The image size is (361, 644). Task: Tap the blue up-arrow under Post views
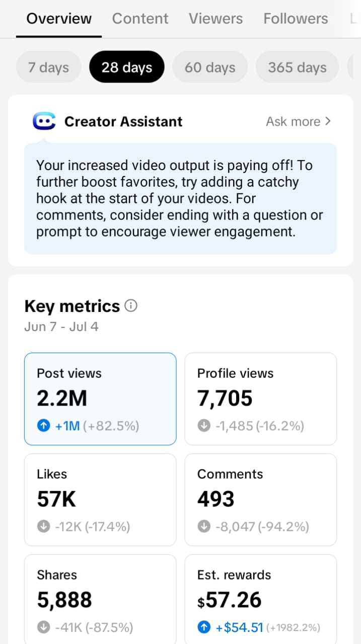(44, 426)
